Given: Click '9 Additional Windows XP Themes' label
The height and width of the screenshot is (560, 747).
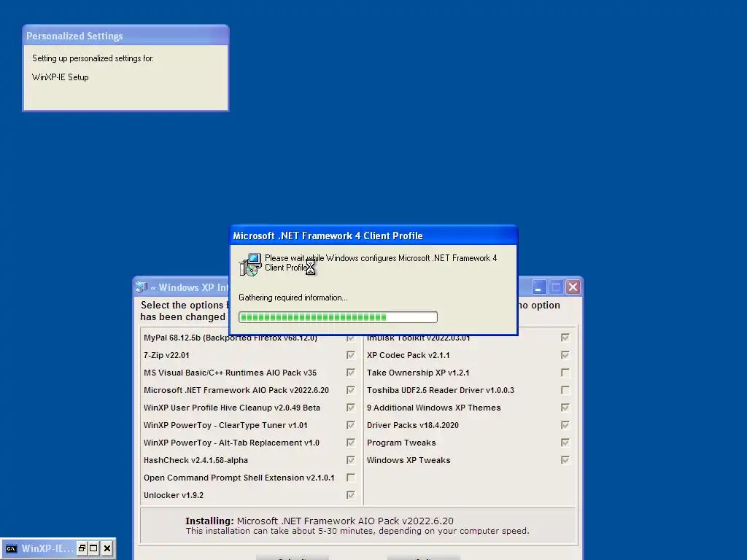Looking at the screenshot, I should (x=433, y=408).
